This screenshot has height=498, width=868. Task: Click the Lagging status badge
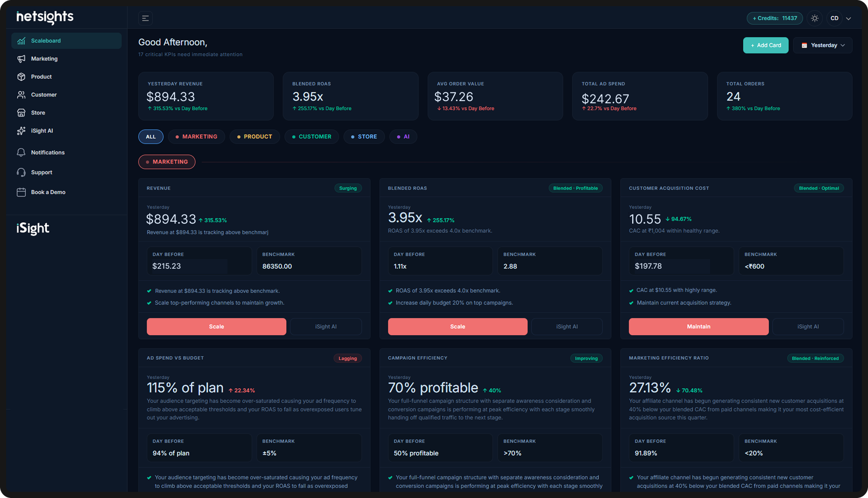[347, 358]
